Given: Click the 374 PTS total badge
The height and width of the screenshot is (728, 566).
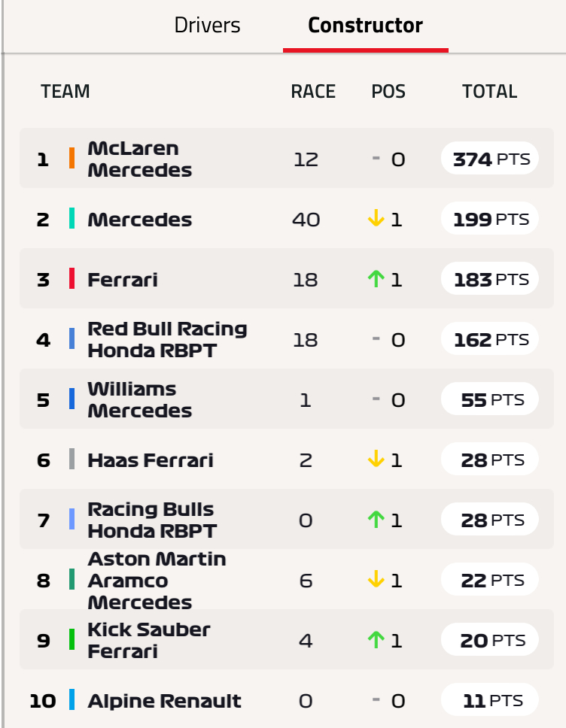Looking at the screenshot, I should (x=490, y=159).
